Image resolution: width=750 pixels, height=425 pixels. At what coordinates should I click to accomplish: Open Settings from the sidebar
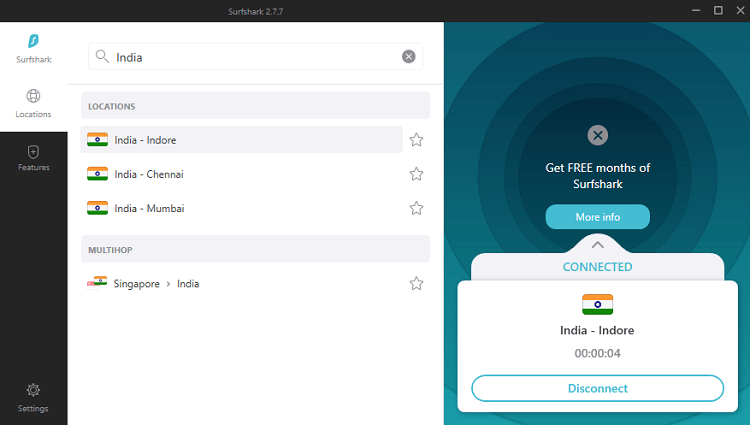tap(33, 398)
